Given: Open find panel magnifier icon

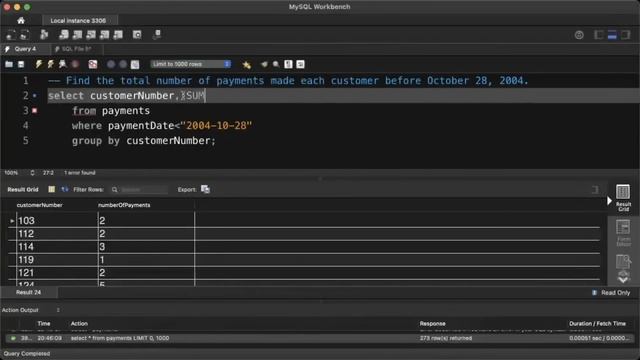Looking at the screenshot, I should (276, 64).
